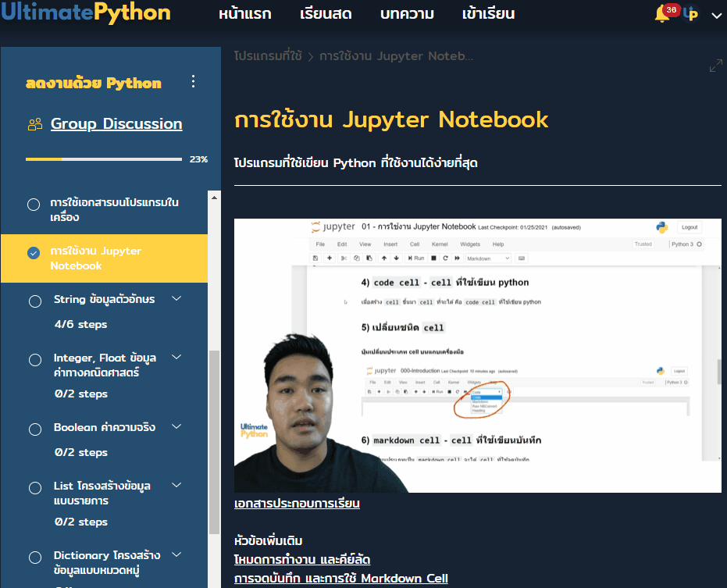Click the "4/6 steps" text under String
The height and width of the screenshot is (588, 727).
coord(80,324)
